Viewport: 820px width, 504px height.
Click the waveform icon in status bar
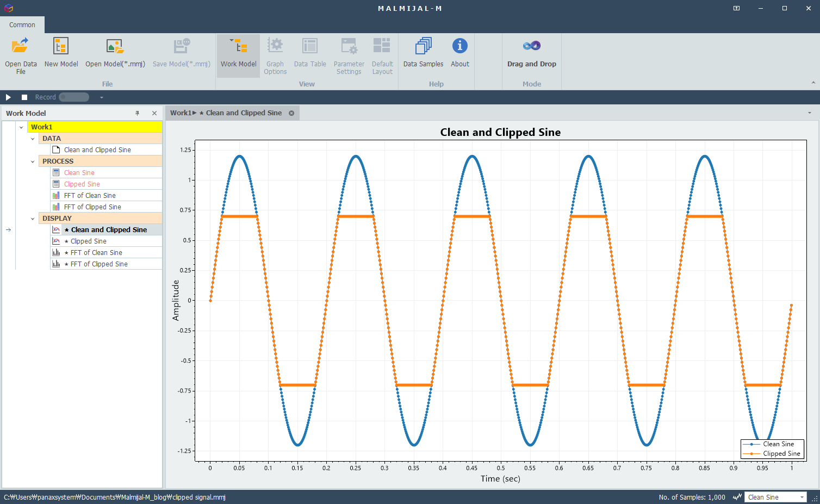(737, 497)
